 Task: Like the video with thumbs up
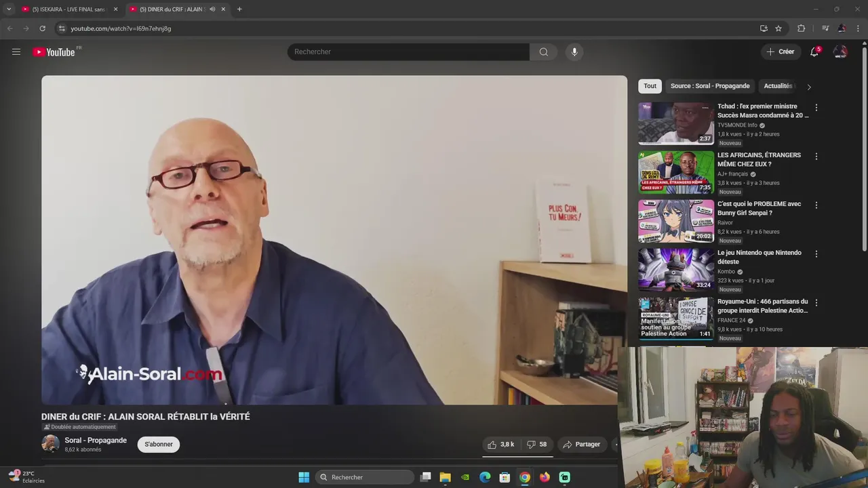tap(500, 445)
